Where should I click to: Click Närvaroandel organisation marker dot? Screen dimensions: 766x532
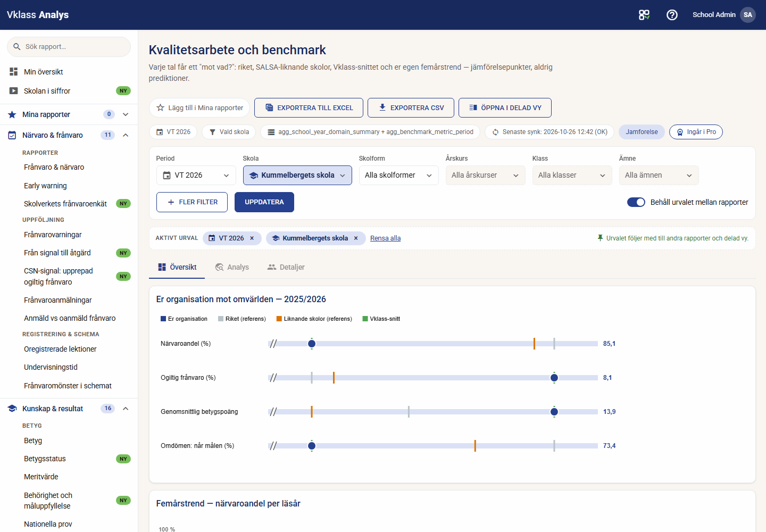coord(312,344)
